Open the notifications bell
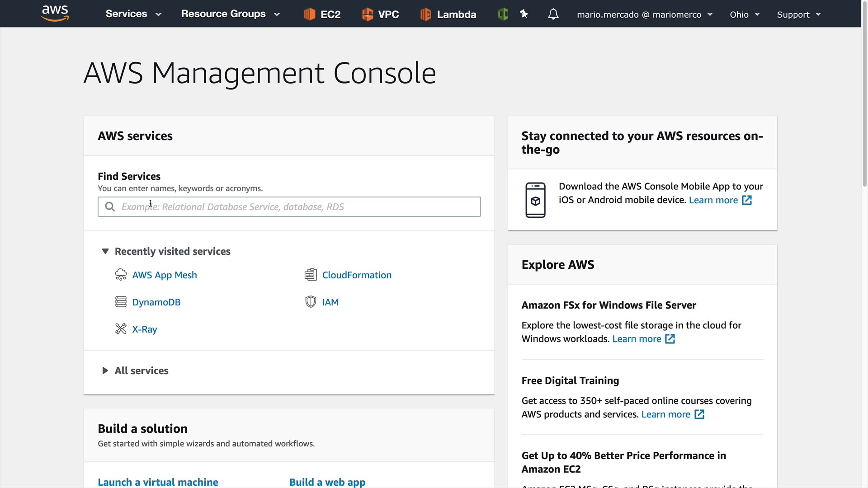Viewport: 868px width, 488px height. (553, 14)
